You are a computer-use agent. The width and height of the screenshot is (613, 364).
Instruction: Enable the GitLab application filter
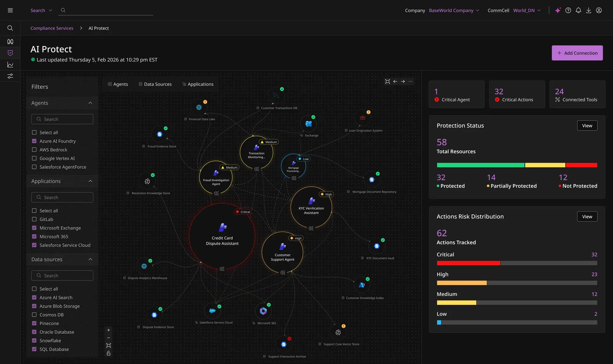tap(34, 219)
